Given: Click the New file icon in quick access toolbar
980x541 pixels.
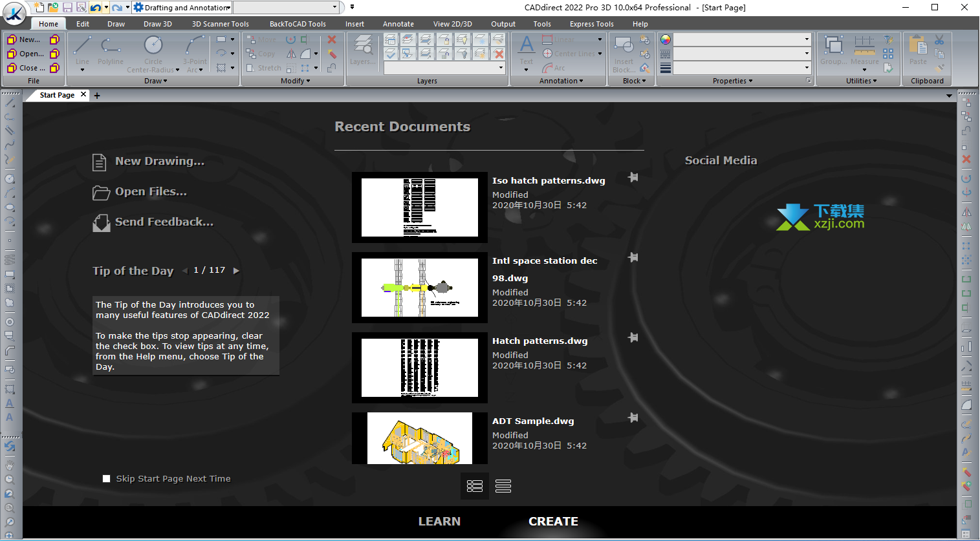Looking at the screenshot, I should (40, 7).
